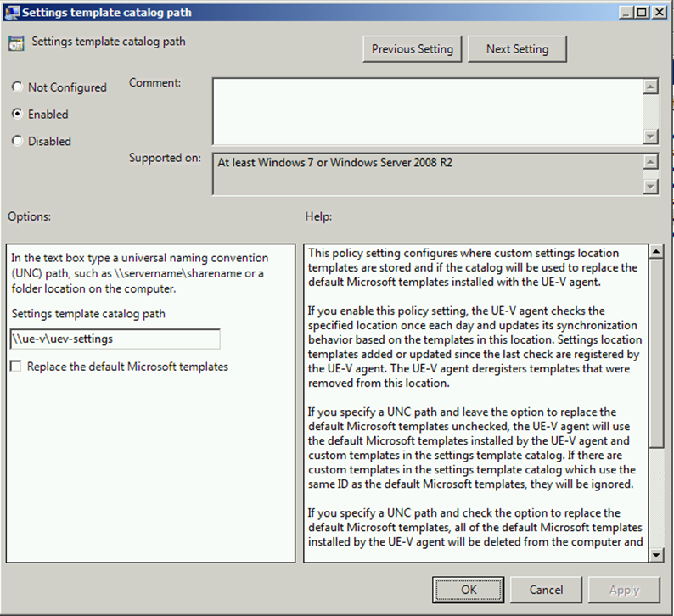This screenshot has width=674, height=616.
Task: Maximize the Settings template catalog window
Action: [640, 12]
